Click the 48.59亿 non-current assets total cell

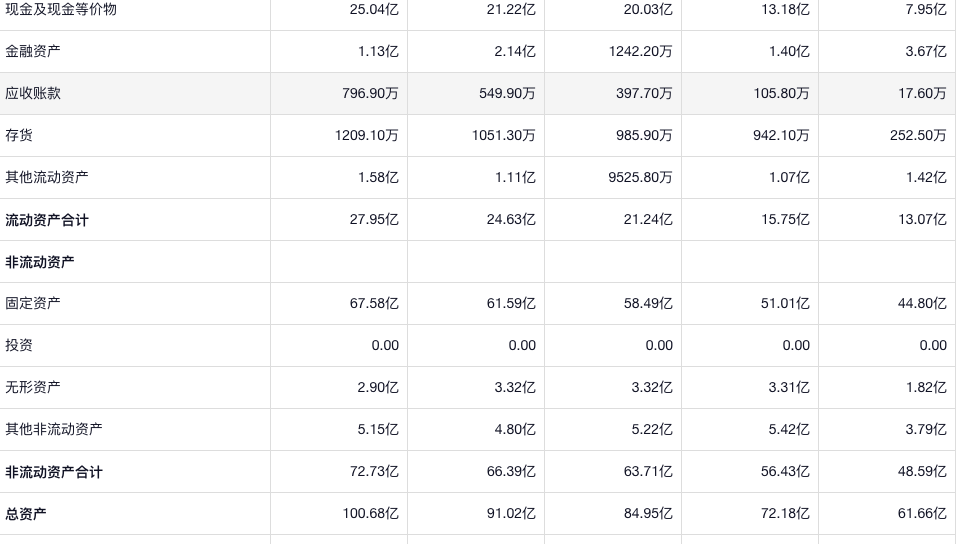click(921, 471)
